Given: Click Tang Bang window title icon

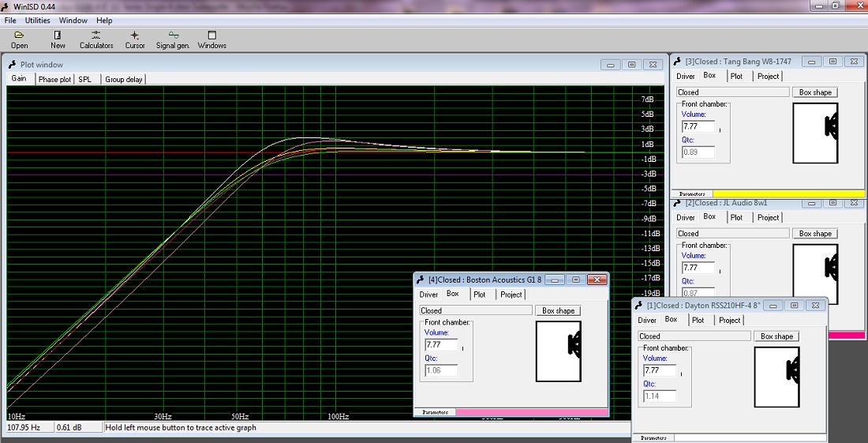Looking at the screenshot, I should pos(678,62).
